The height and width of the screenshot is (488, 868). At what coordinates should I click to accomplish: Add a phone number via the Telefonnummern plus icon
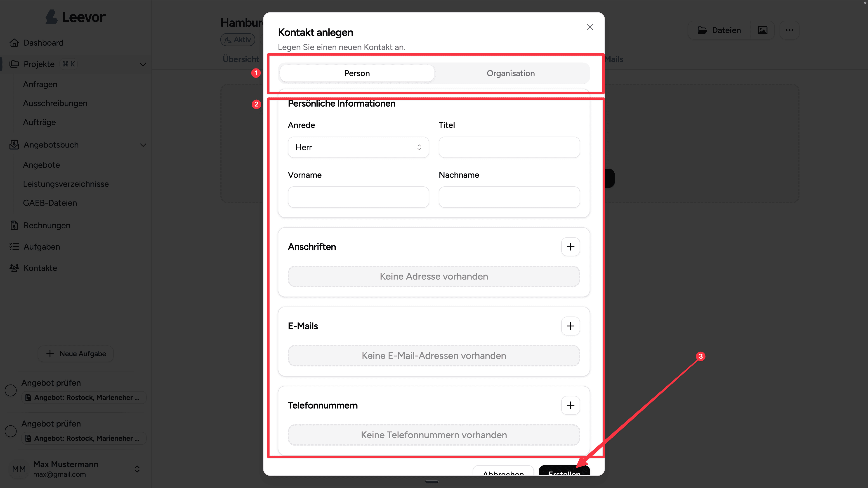tap(571, 405)
